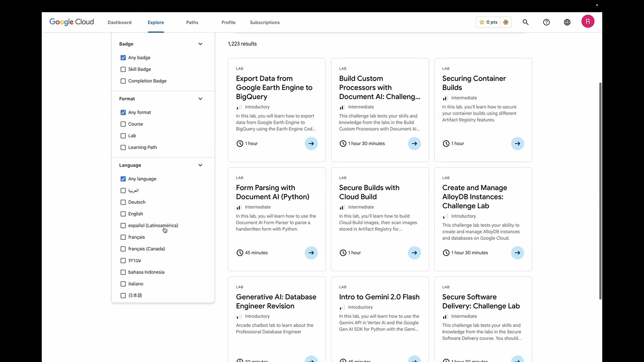This screenshot has height=362, width=644.
Task: Click arrow on Form Parsing with Document AI card
Action: click(x=311, y=252)
